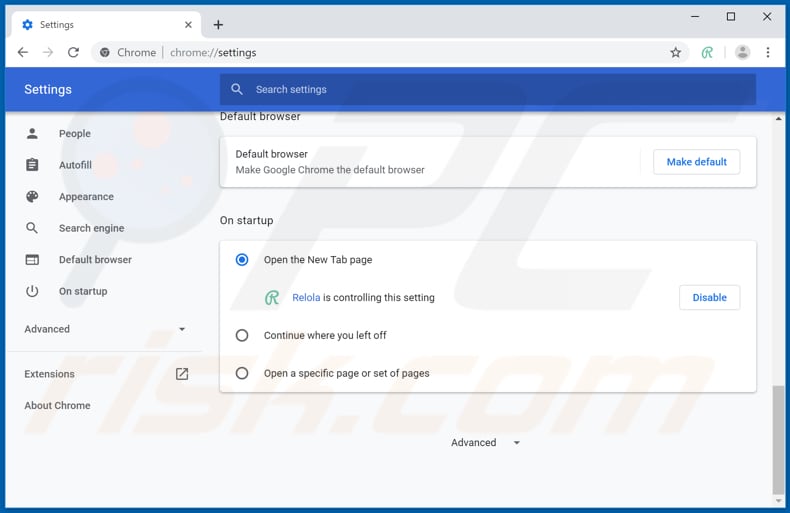Open the Relola extension toolbar icon
The image size is (790, 513).
tap(707, 52)
